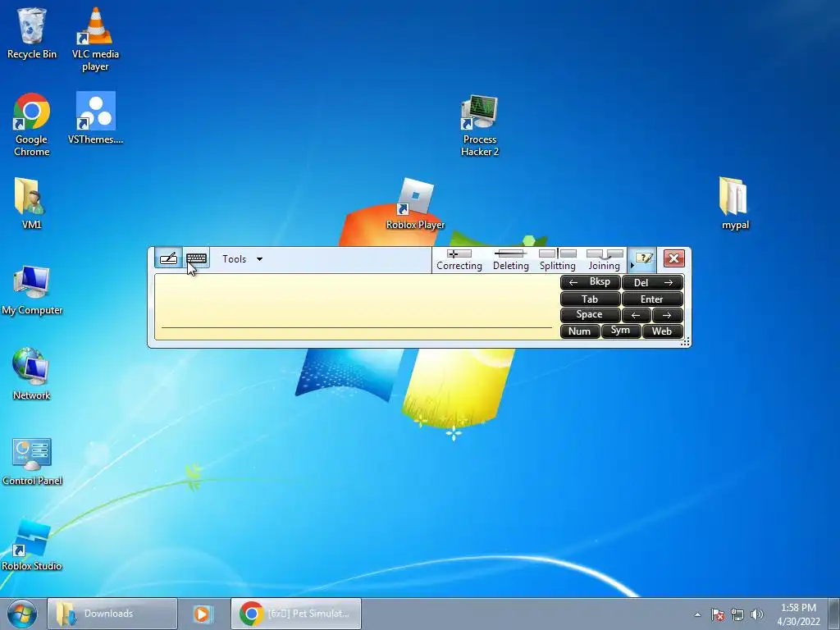Select the VM1 user folder icon
Image resolution: width=840 pixels, height=630 pixels.
32,203
